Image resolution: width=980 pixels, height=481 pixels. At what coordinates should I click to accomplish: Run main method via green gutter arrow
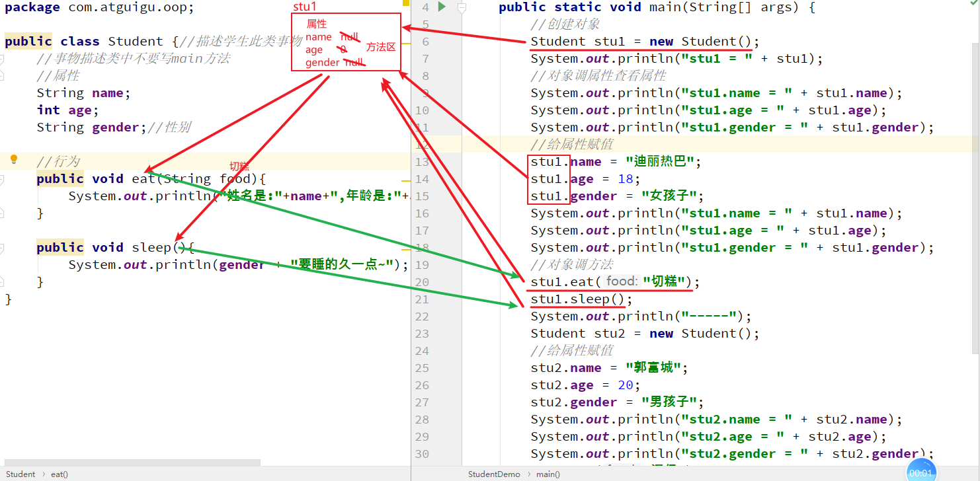[x=442, y=7]
